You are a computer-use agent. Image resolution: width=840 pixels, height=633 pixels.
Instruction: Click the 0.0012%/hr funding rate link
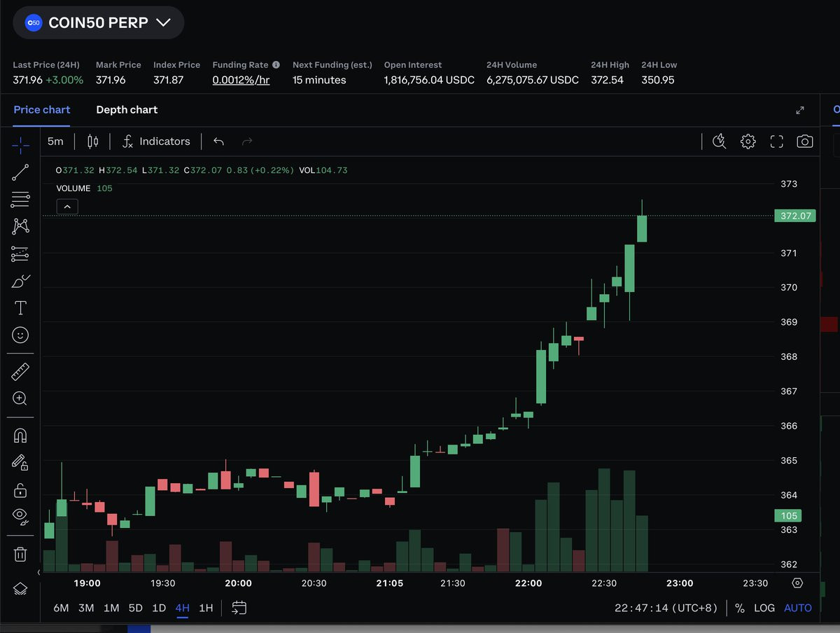click(241, 80)
